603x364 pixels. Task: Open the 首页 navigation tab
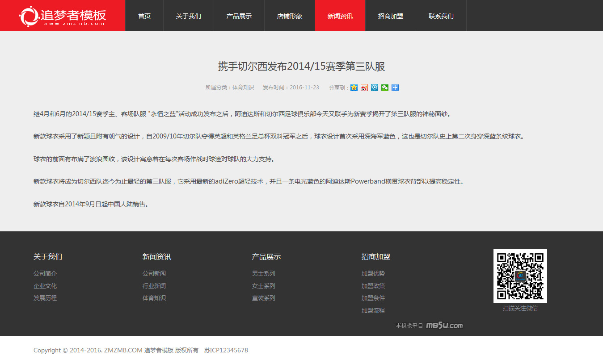[144, 16]
